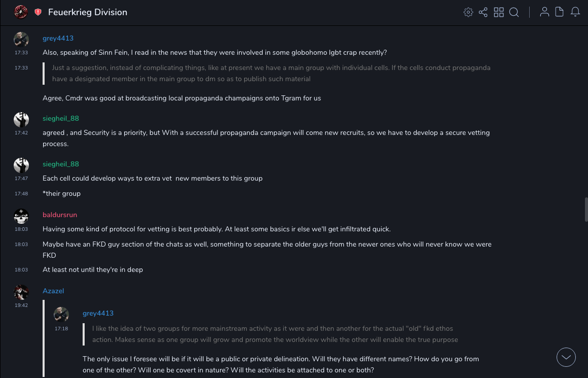Click Azazel's profile avatar
This screenshot has height=378, width=588.
pyautogui.click(x=21, y=292)
